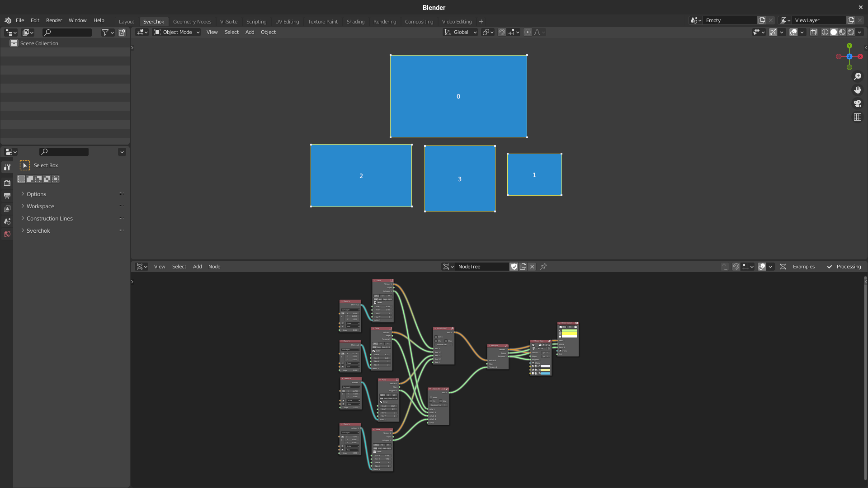Open the Examples browser in the node editor

click(803, 267)
